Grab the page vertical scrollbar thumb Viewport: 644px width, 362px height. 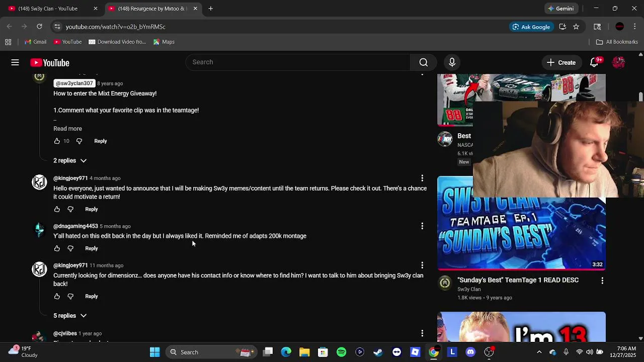coord(640,97)
